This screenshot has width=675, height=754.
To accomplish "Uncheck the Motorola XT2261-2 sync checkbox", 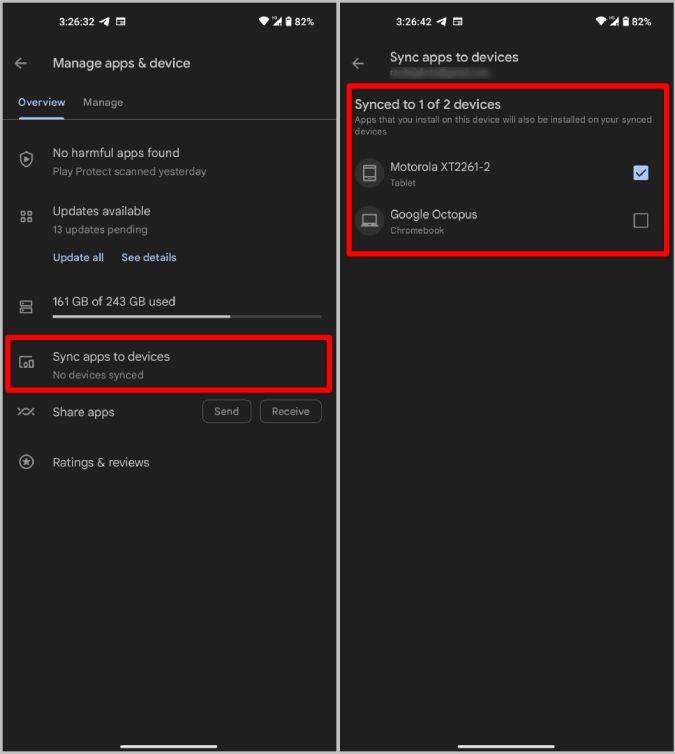I will click(x=640, y=173).
